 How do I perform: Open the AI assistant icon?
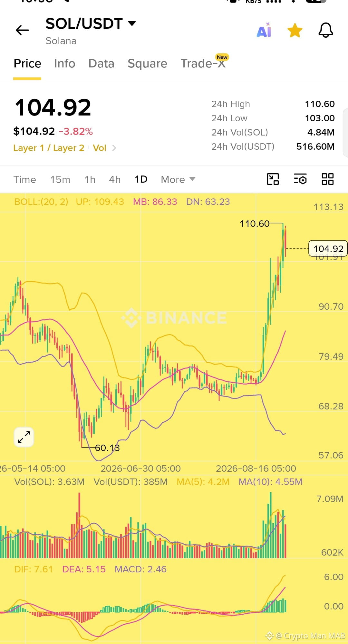(264, 30)
